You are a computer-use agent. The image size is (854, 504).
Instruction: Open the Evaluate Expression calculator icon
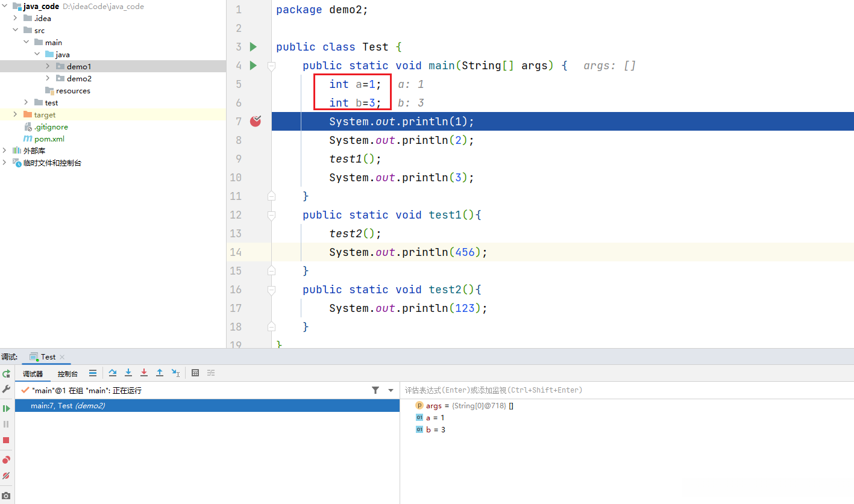pyautogui.click(x=195, y=373)
